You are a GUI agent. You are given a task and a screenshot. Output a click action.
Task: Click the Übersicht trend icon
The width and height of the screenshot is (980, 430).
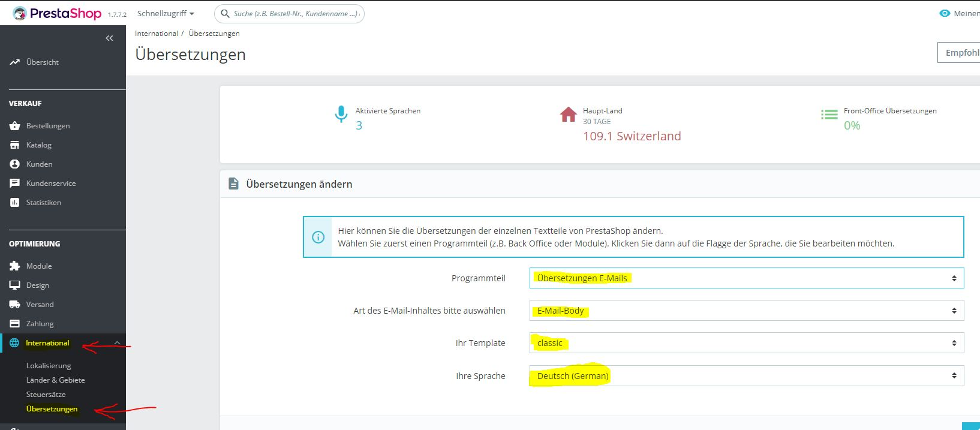[14, 62]
